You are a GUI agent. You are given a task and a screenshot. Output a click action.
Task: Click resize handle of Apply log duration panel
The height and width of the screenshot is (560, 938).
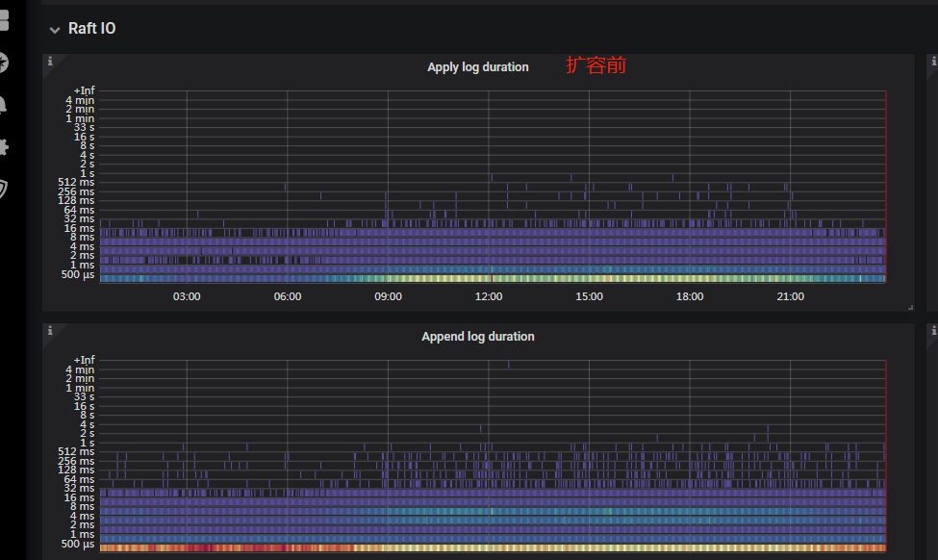909,307
